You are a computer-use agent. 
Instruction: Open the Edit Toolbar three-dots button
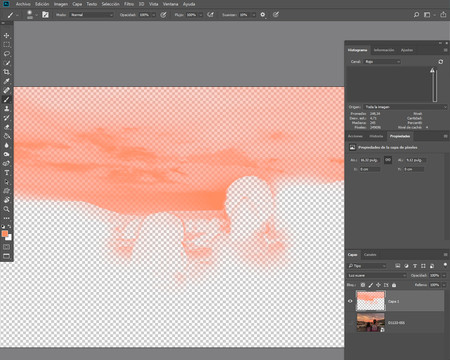click(6, 218)
